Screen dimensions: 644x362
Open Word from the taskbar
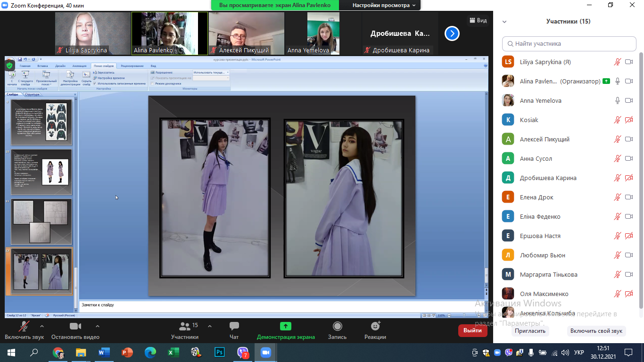pos(104,352)
